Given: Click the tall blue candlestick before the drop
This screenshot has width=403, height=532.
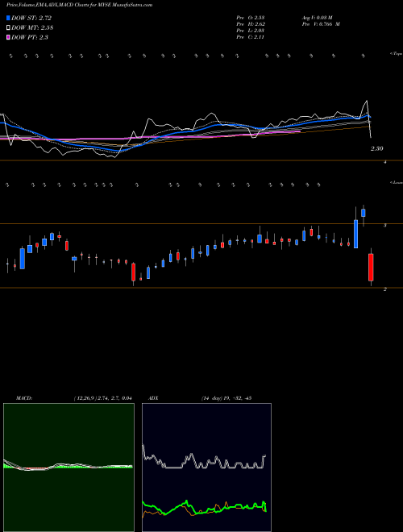Looking at the screenshot, I should [x=355, y=234].
